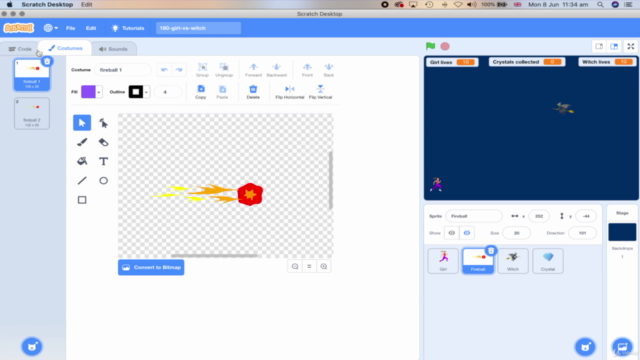Viewport: 640px width, 360px height.
Task: Bring shape to Front
Action: click(x=307, y=70)
